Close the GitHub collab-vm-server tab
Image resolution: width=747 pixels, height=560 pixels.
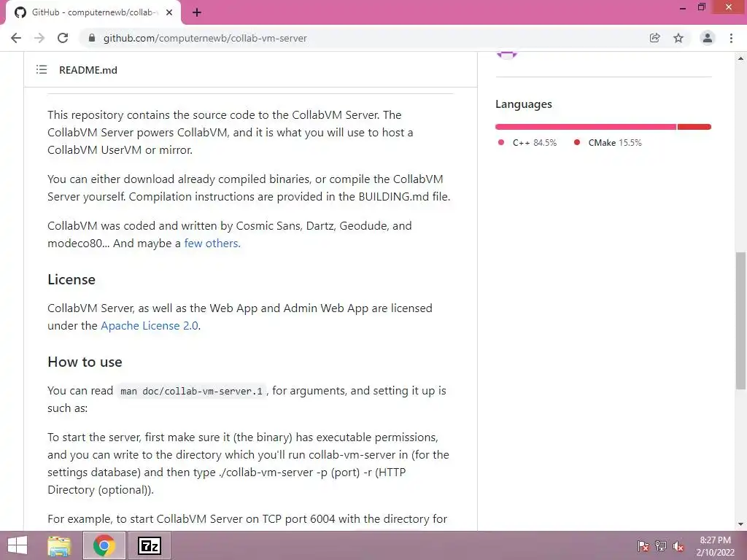point(169,12)
